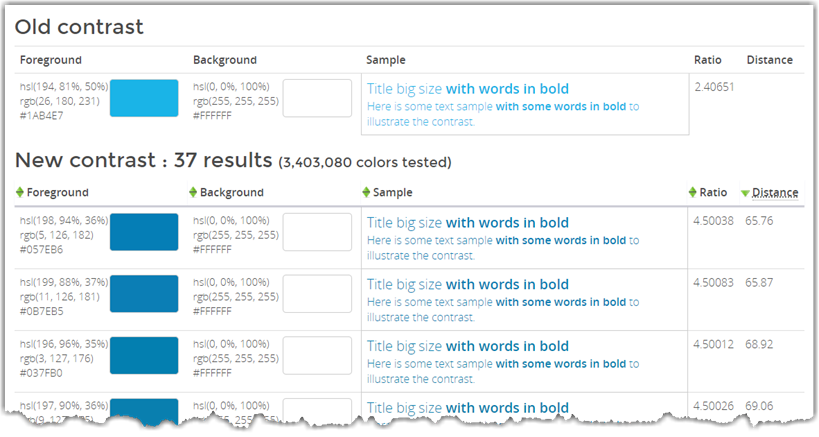Click the distance value 69.06
The height and width of the screenshot is (437, 819).
pos(759,406)
